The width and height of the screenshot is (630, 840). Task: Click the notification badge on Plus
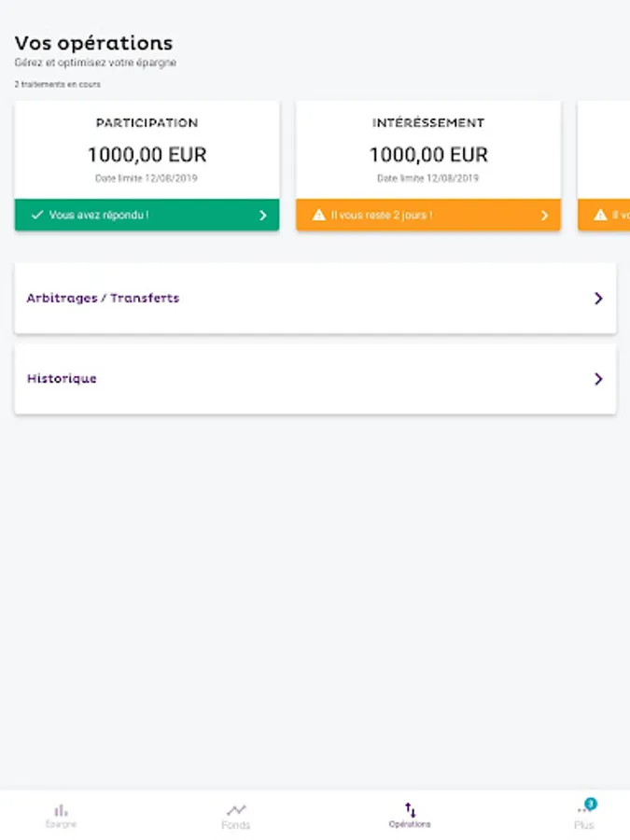591,804
